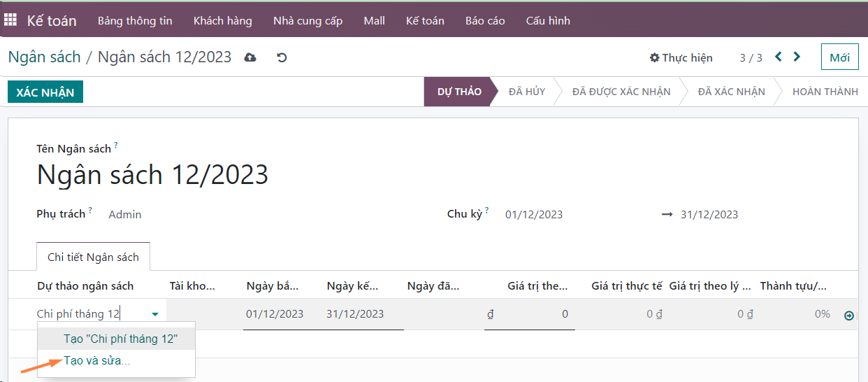Click the Mới button
The image size is (868, 382).
pos(839,57)
